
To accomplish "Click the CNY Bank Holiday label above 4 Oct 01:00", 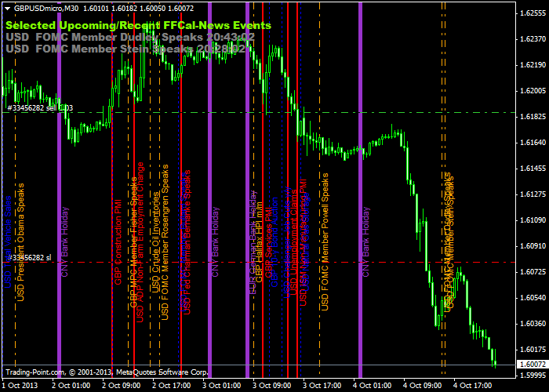I will coord(366,242).
